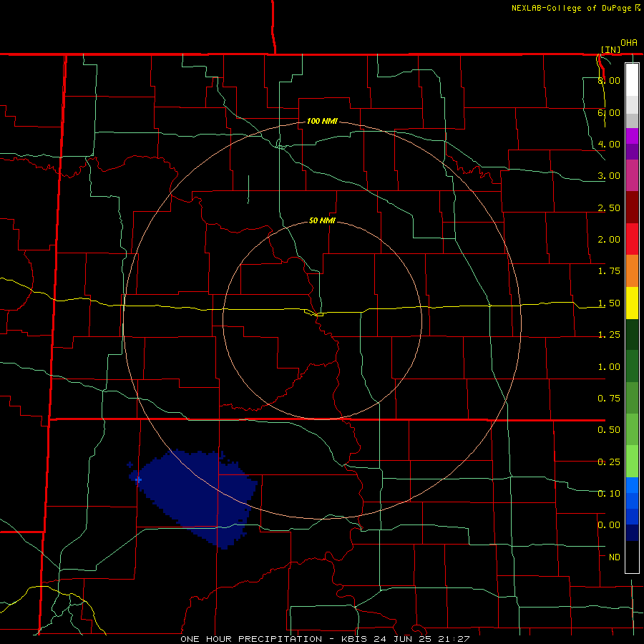The height and width of the screenshot is (644, 644).
Task: Select the darkest green legend color band
Action: [x=632, y=335]
